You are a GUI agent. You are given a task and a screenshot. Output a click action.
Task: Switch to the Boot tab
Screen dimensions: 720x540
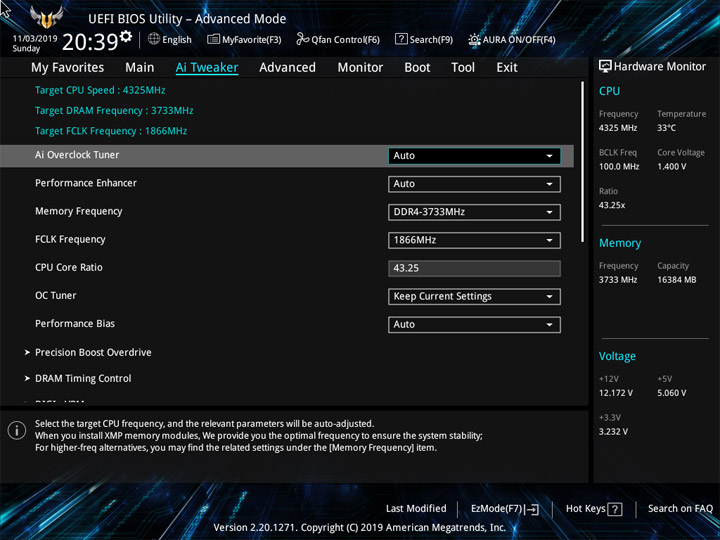[x=417, y=68]
